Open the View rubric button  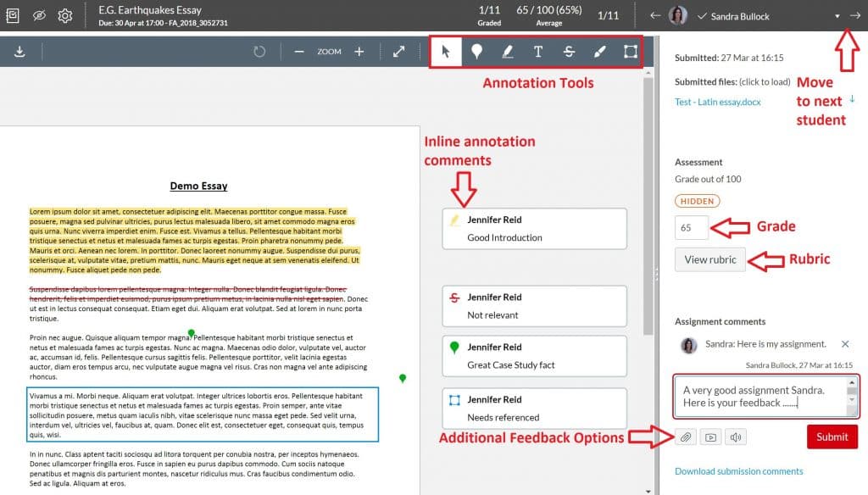pos(709,259)
